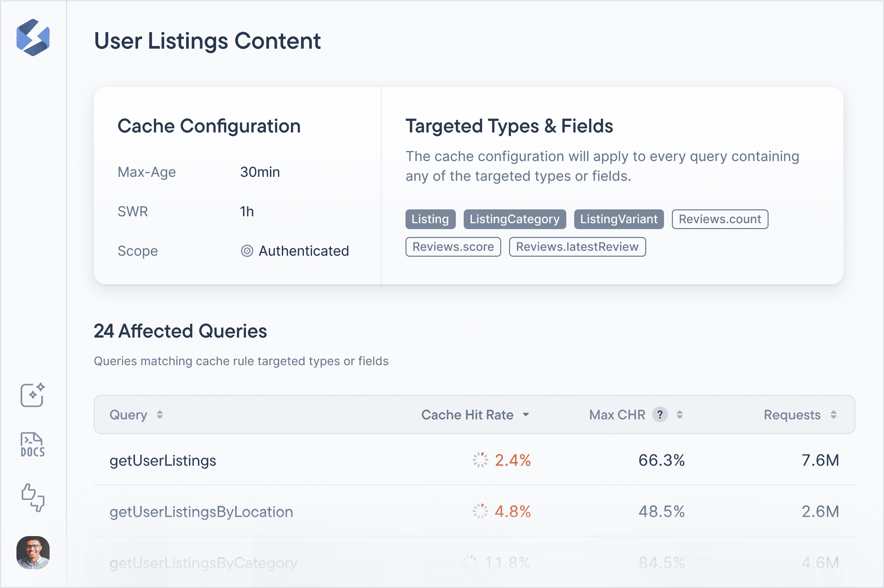
Task: Select the ListingCategory type tag
Action: coord(514,219)
